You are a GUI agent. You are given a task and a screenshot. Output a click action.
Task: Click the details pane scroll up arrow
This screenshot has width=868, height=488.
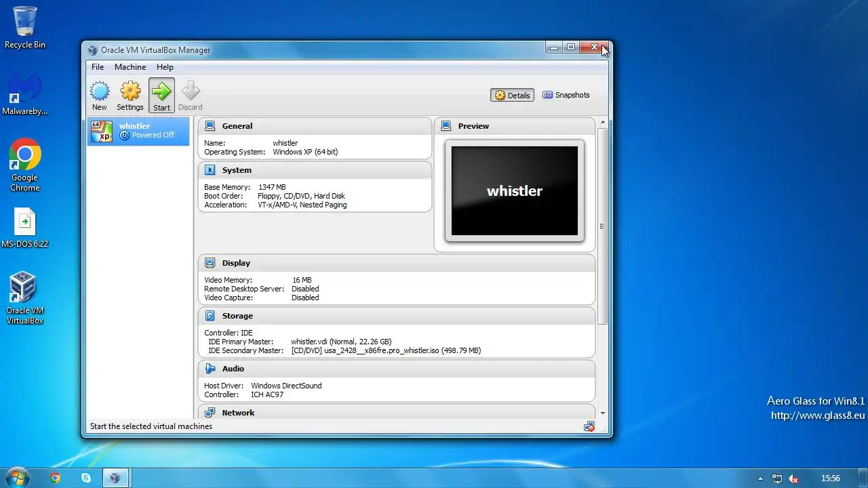pos(603,123)
